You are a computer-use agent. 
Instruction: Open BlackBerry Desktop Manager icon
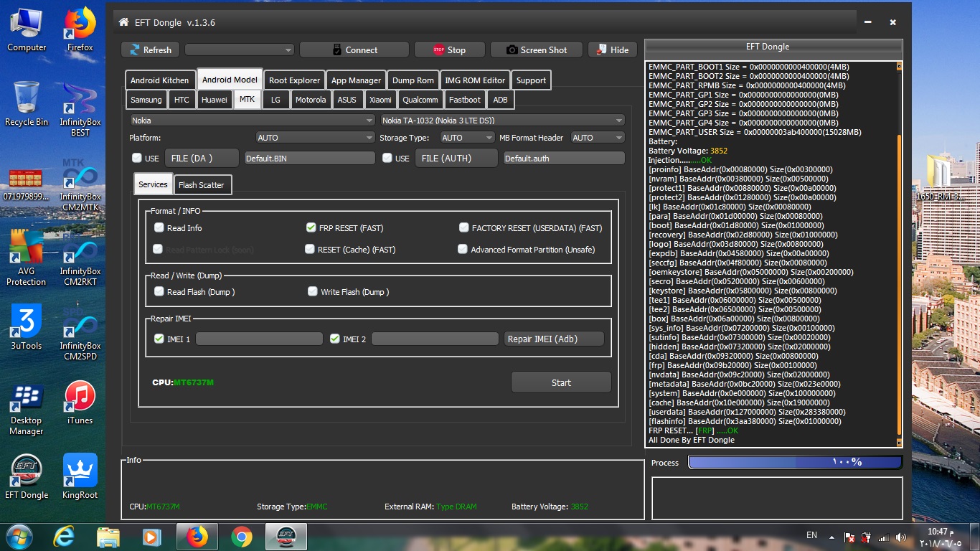[x=27, y=409]
